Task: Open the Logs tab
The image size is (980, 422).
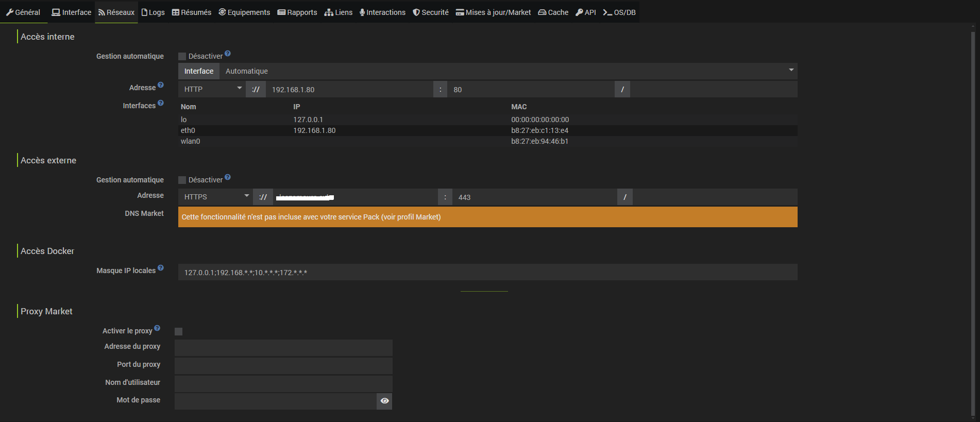Action: tap(153, 12)
